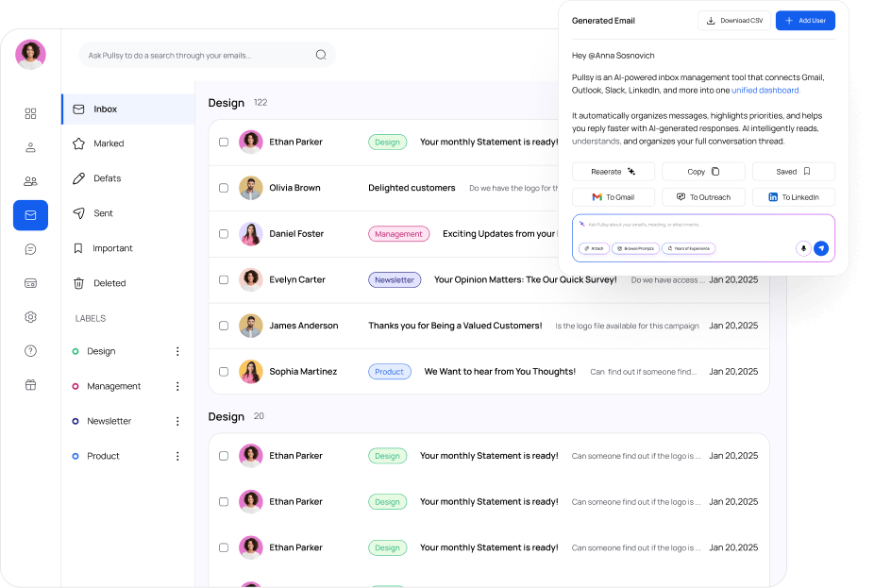Image resolution: width=891 pixels, height=588 pixels.
Task: Open three-dot menu for Newsletter label
Action: (x=177, y=421)
